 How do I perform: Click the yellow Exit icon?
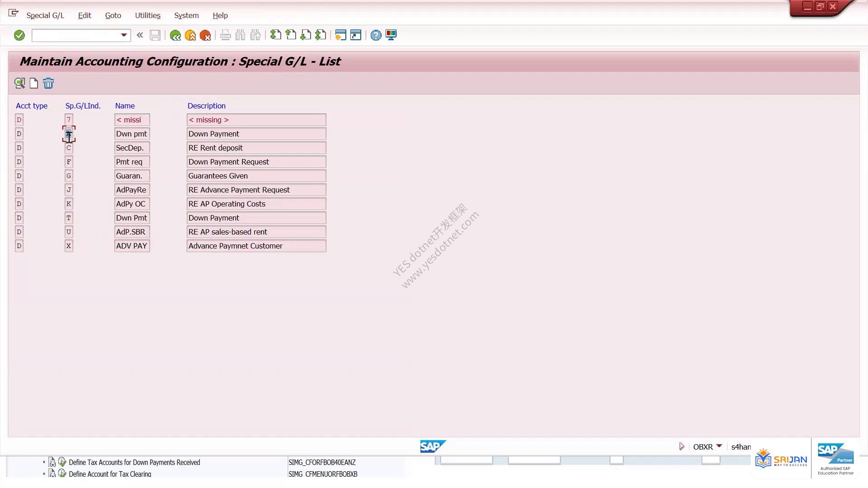(x=190, y=35)
